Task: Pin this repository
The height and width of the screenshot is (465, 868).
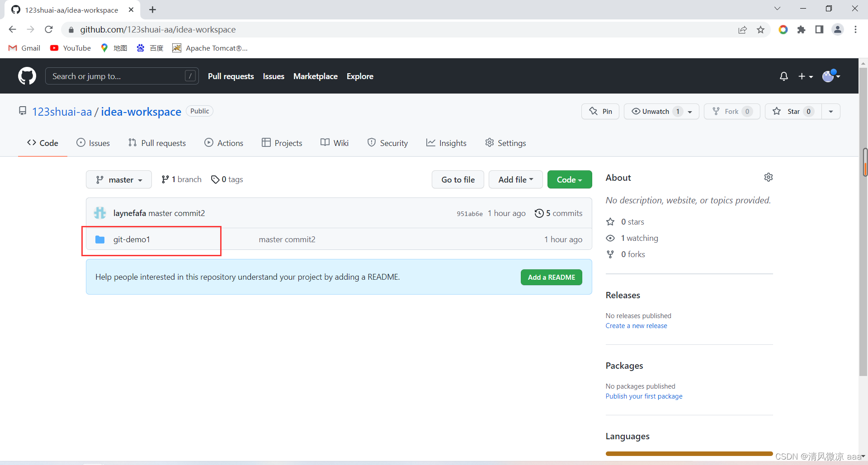Action: [600, 111]
